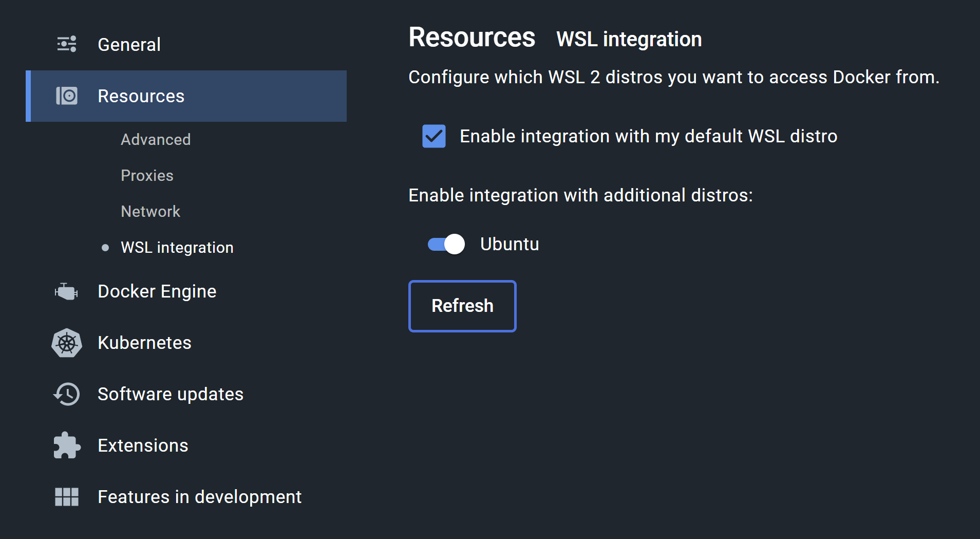Click the Ubuntu distro label
980x539 pixels.
click(x=510, y=244)
